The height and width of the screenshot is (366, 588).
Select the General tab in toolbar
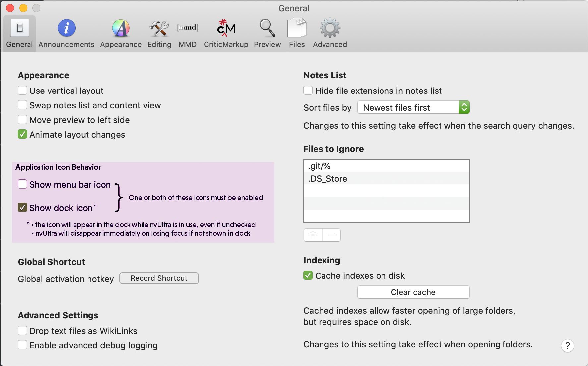(x=20, y=33)
